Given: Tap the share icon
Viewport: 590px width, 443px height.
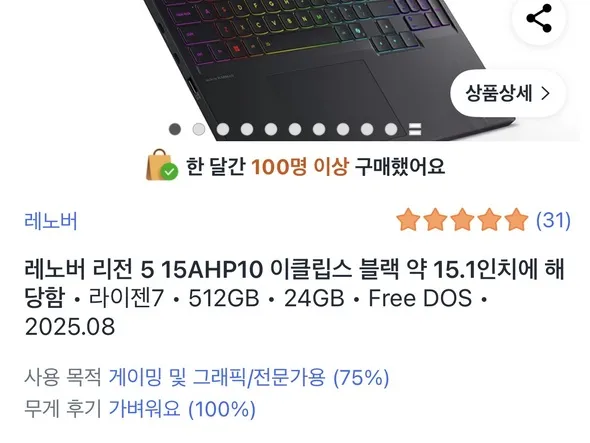Looking at the screenshot, I should [539, 18].
